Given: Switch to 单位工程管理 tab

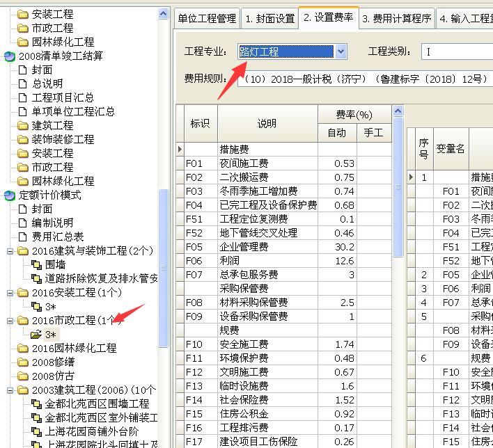Looking at the screenshot, I should click(207, 19).
